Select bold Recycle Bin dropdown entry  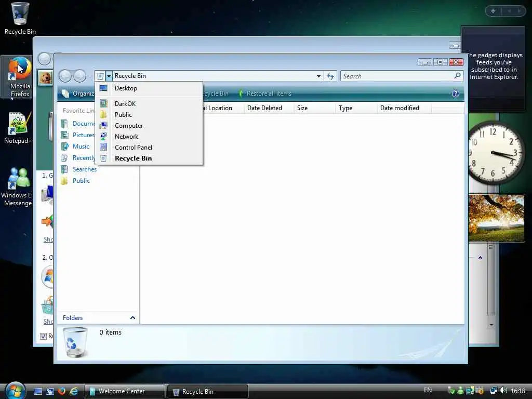[149, 158]
